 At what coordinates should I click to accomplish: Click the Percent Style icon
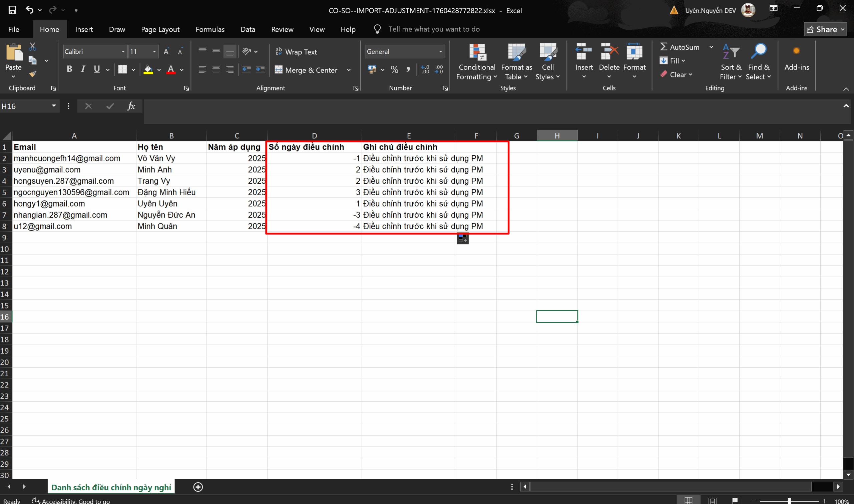(x=394, y=70)
